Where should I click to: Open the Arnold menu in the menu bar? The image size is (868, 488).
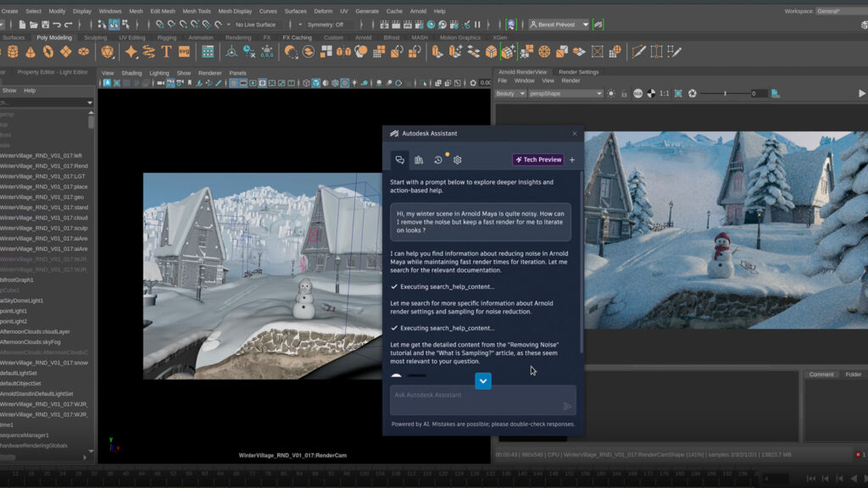pyautogui.click(x=416, y=11)
